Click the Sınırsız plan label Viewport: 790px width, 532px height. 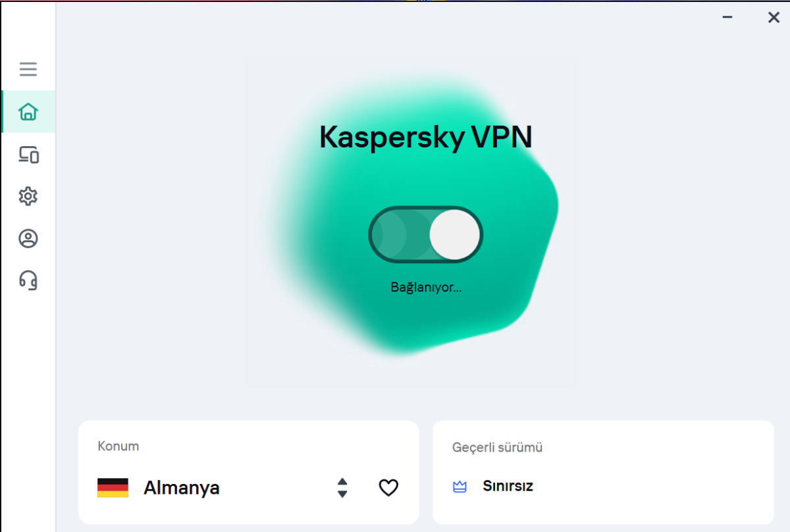(x=508, y=487)
